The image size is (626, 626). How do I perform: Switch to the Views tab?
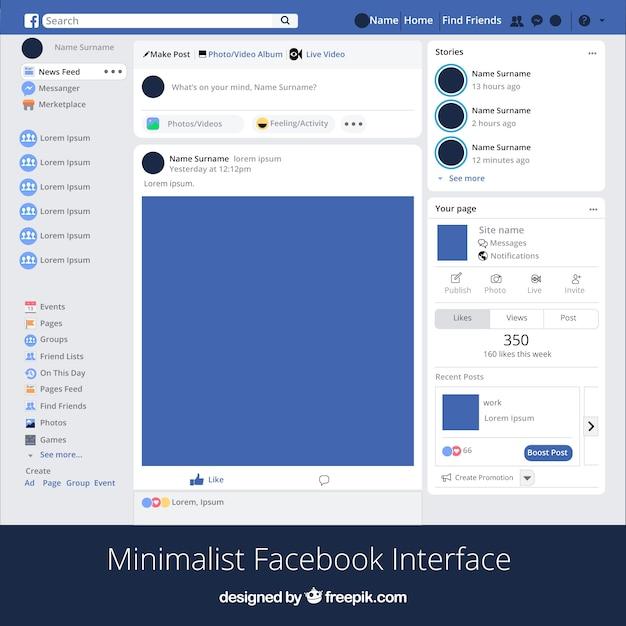coord(516,318)
